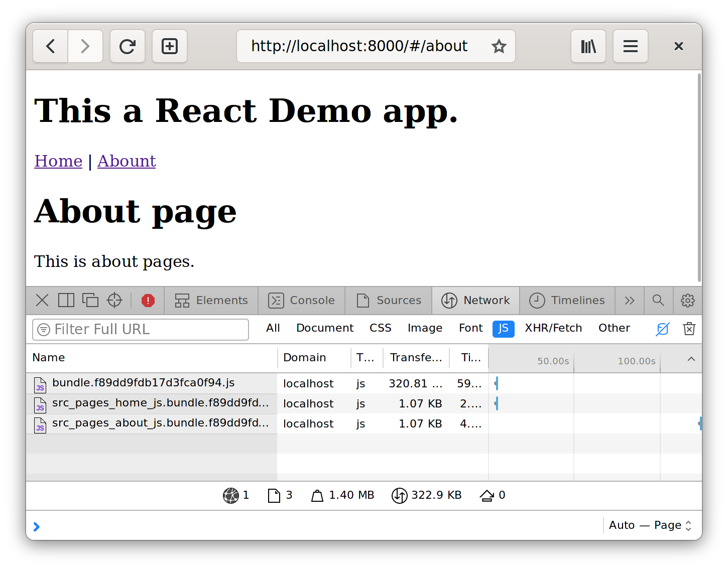Open the hamburger application menu
Viewport: 728px width, 569px height.
(630, 47)
